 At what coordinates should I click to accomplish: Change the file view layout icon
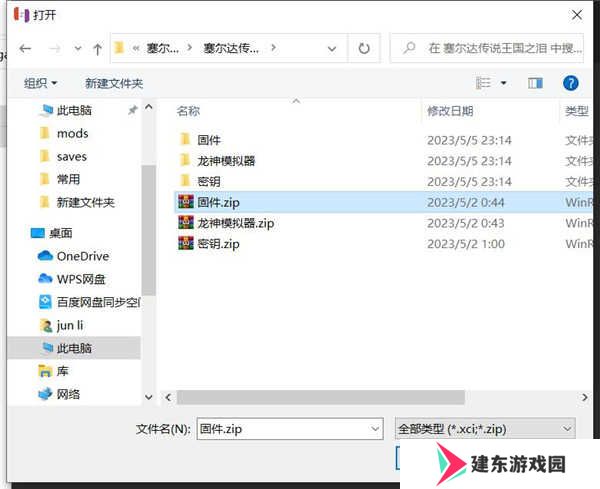(483, 83)
